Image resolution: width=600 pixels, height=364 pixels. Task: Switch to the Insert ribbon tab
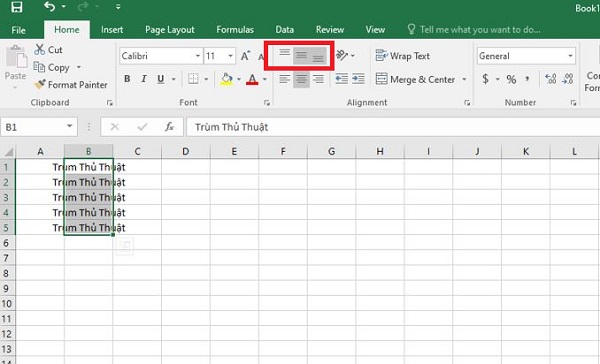(x=112, y=29)
